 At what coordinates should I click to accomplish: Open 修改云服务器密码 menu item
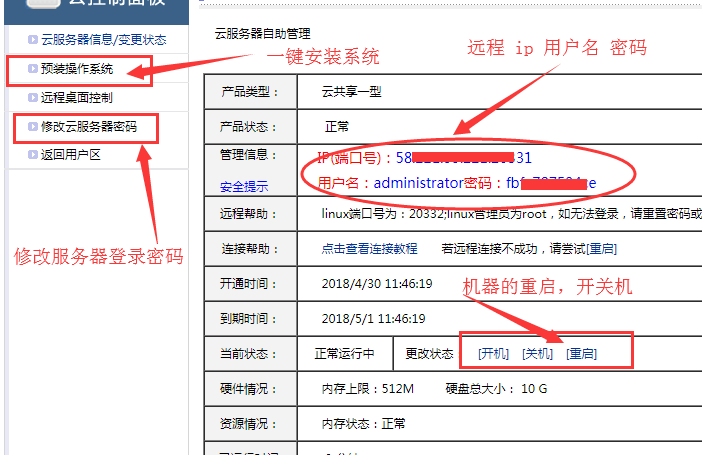(89, 126)
